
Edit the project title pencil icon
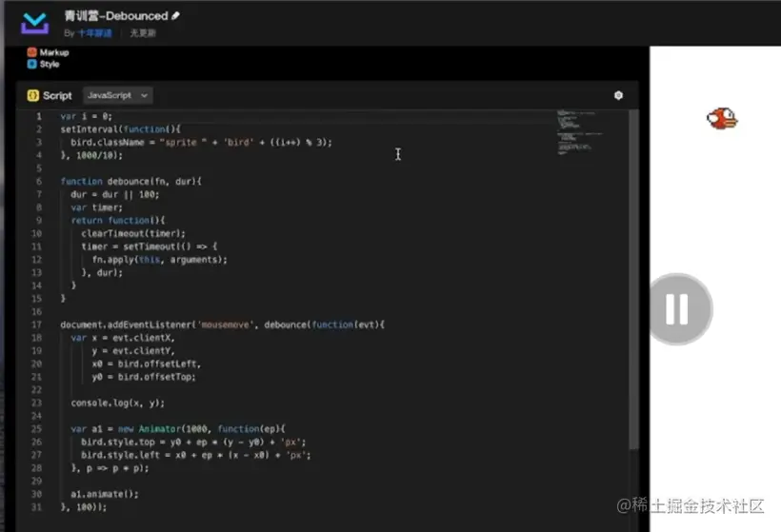[x=175, y=16]
